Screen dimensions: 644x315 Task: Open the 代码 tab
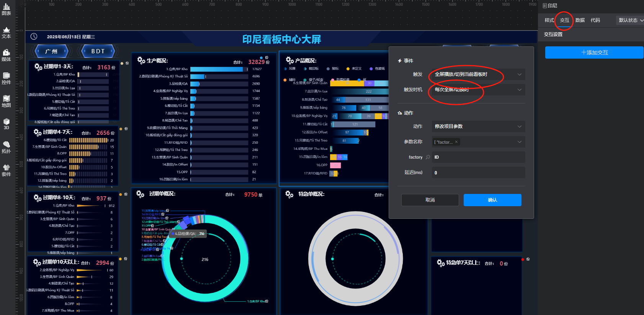[595, 20]
